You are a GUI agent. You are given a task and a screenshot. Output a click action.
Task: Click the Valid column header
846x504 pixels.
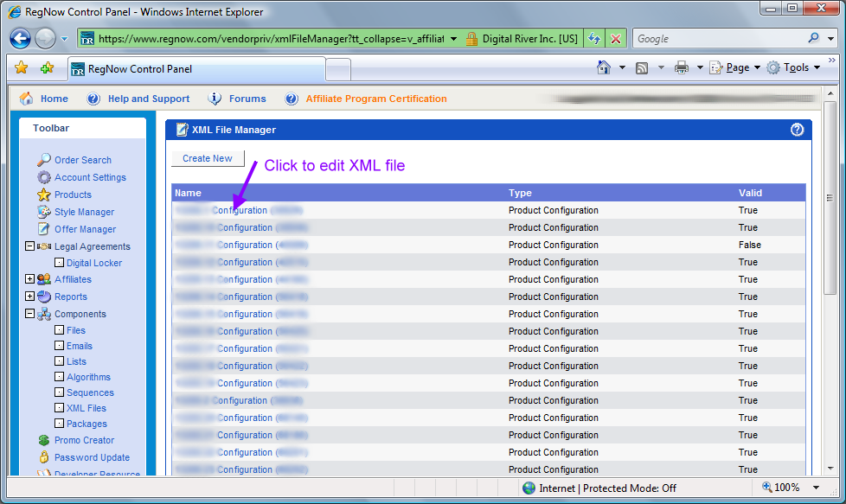pyautogui.click(x=750, y=193)
